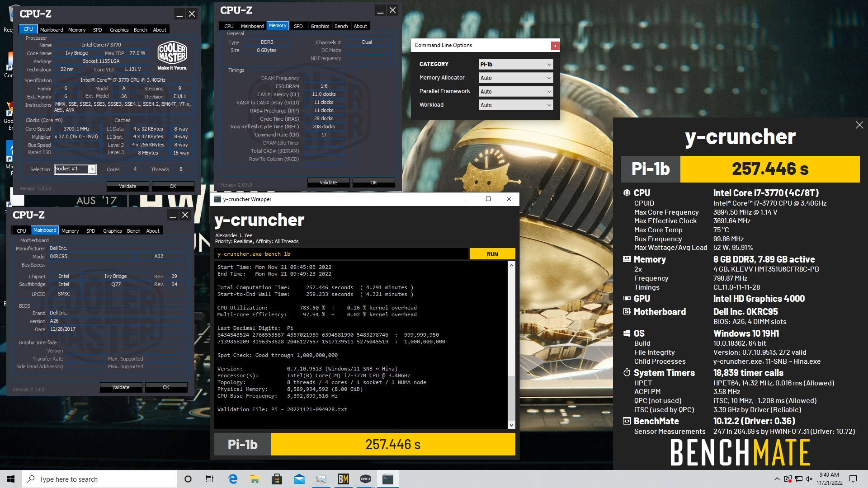
Task: Open the Socket #1 selection dropdown
Action: tap(75, 169)
